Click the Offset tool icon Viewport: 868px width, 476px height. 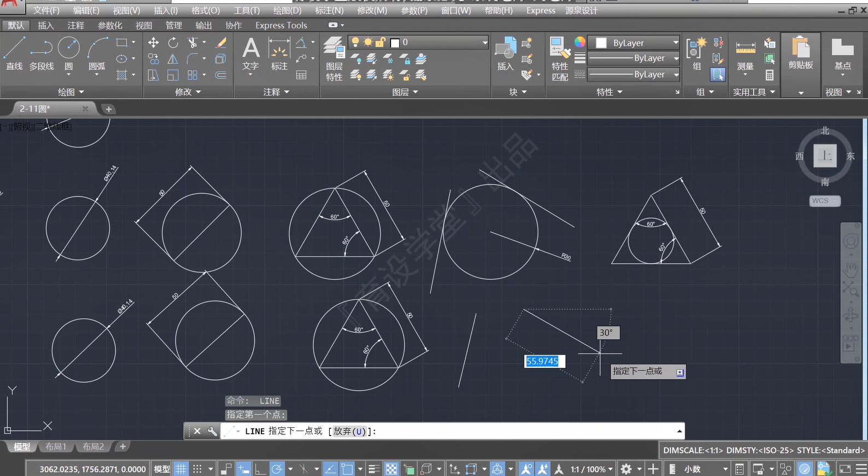pyautogui.click(x=221, y=76)
